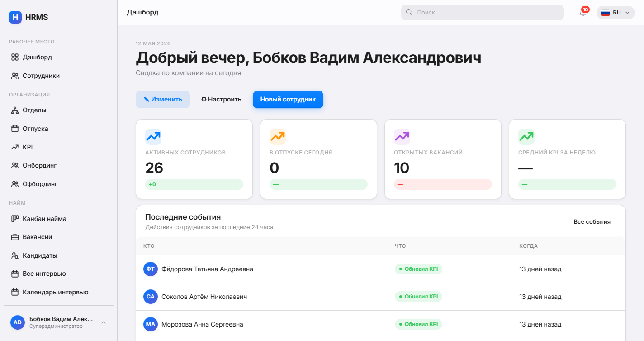Click the purple open vacancies trend icon
Image resolution: width=644 pixels, height=341 pixels.
click(402, 137)
